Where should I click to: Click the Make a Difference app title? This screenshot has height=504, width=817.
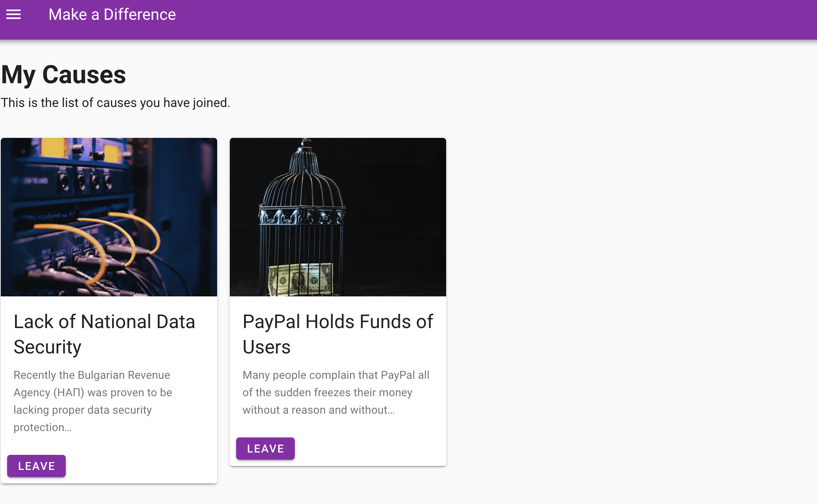tap(112, 15)
